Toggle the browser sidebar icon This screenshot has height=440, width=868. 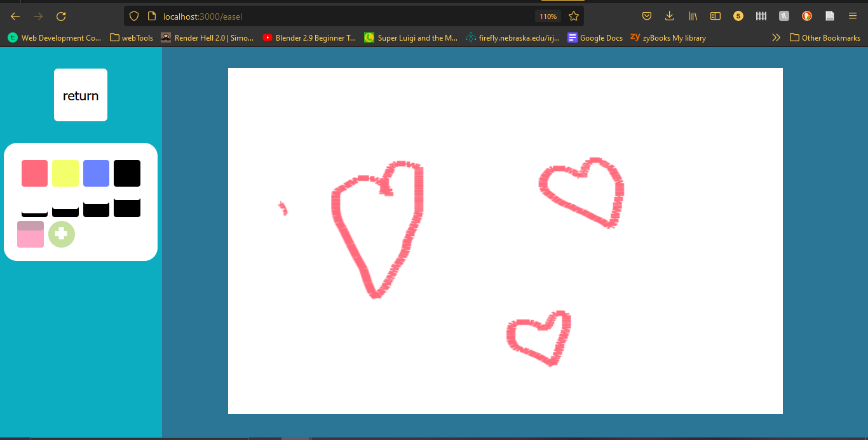(715, 17)
